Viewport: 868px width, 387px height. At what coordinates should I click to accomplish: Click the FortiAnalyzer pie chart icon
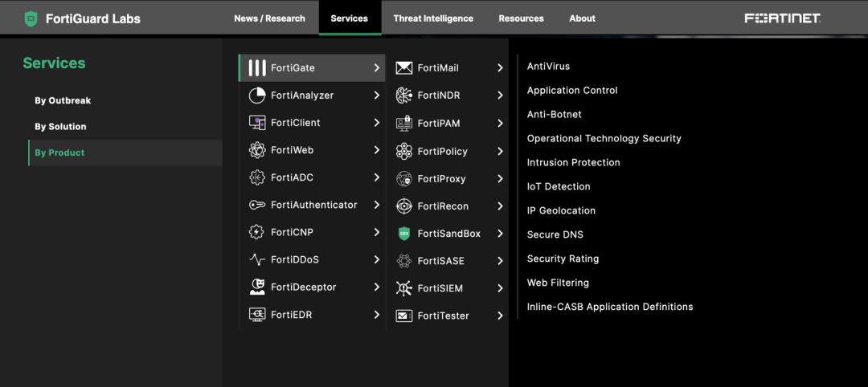click(257, 96)
